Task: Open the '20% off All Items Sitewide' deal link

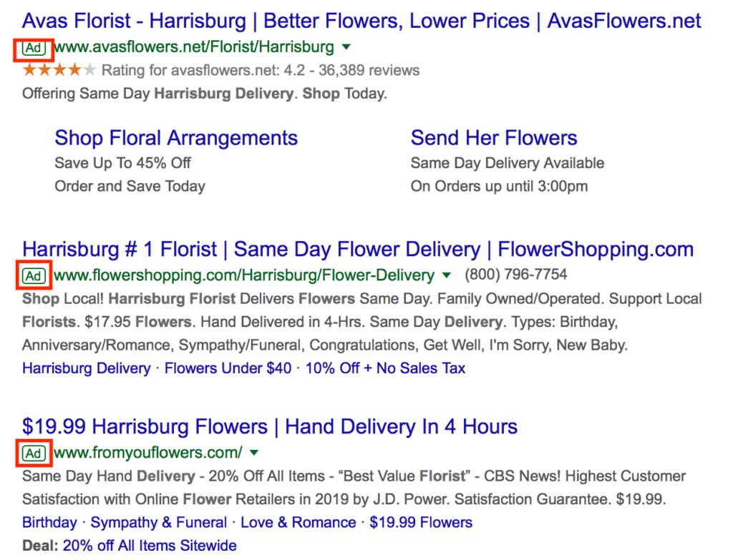Action: pyautogui.click(x=150, y=546)
